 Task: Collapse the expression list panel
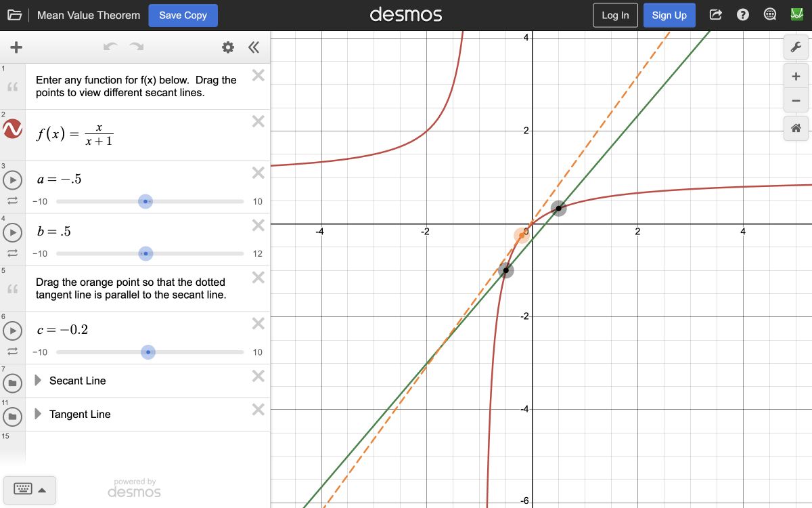pos(254,47)
